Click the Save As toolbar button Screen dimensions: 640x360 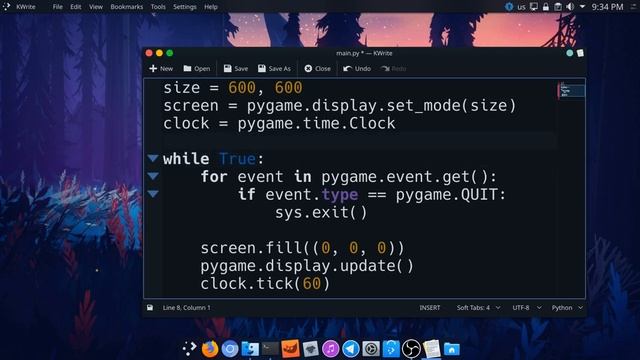pos(274,69)
